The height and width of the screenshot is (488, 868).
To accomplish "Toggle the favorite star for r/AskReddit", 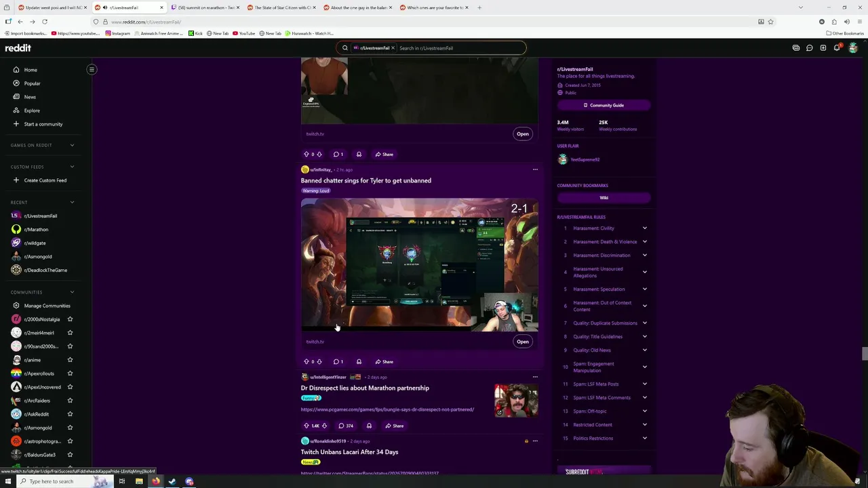I will [x=70, y=414].
